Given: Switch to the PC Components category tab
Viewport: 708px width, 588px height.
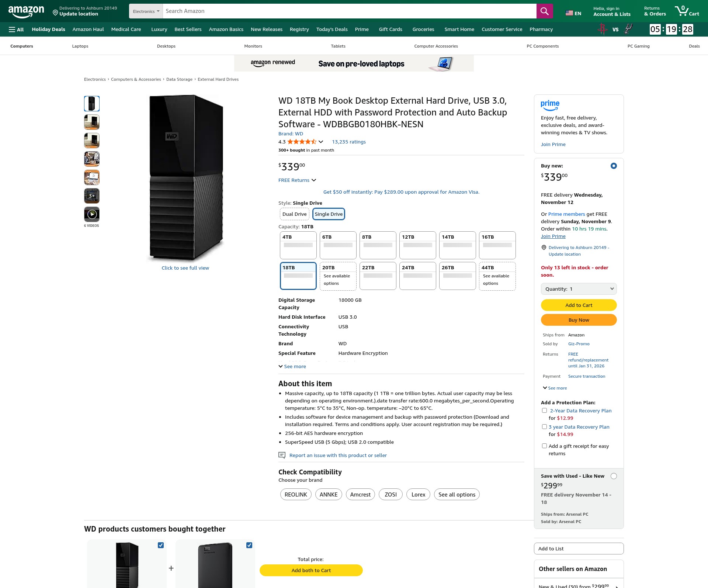Looking at the screenshot, I should coord(542,46).
